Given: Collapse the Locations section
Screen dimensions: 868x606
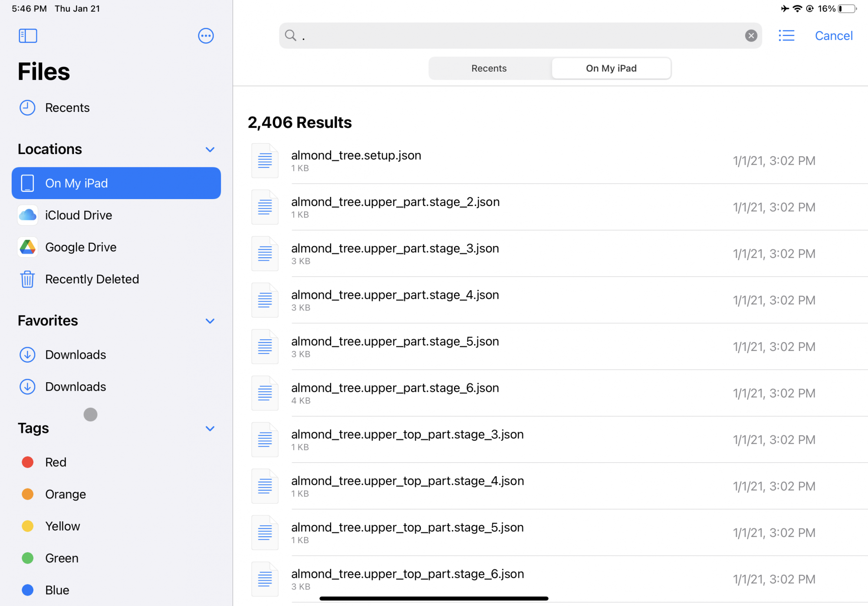Looking at the screenshot, I should (x=210, y=150).
